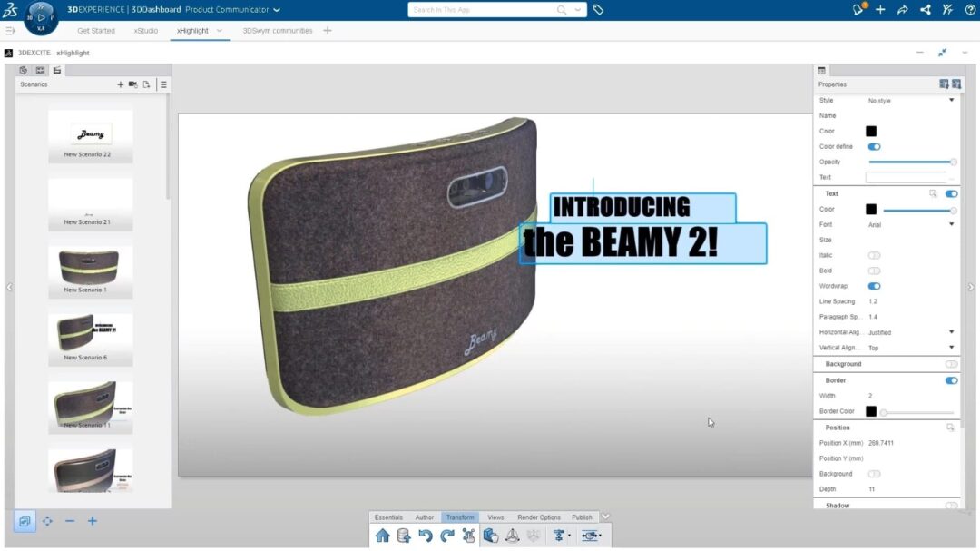Click the Home icon in bottom toolbar
Viewport: 980px width, 551px height.
pos(382,536)
